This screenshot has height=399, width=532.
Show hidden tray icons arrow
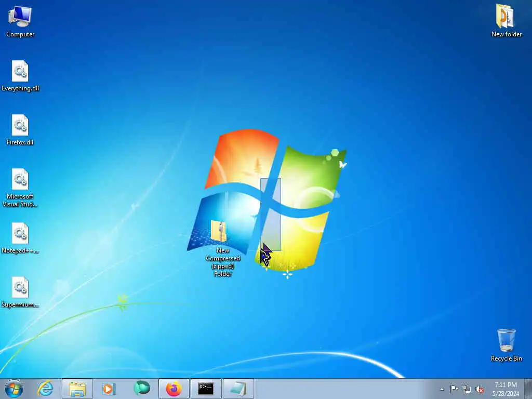[442, 389]
